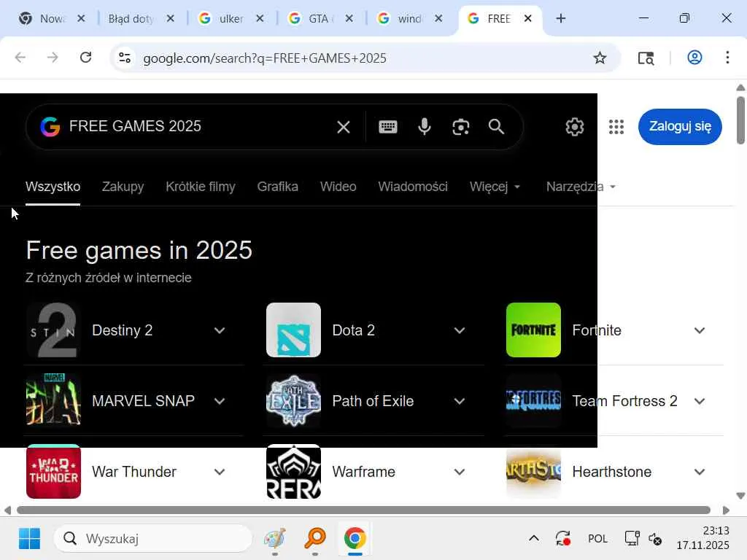Image resolution: width=747 pixels, height=560 pixels.
Task: Select the Wszystko search tab
Action: (x=53, y=187)
